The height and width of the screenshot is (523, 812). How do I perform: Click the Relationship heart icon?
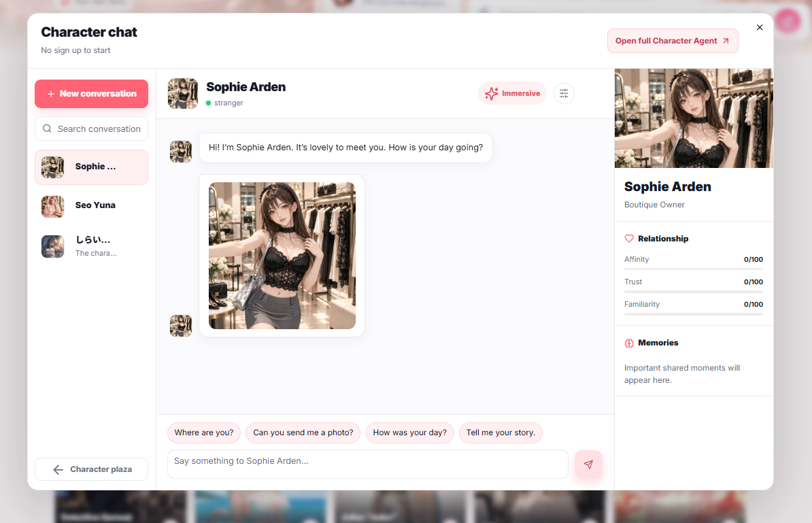(629, 239)
